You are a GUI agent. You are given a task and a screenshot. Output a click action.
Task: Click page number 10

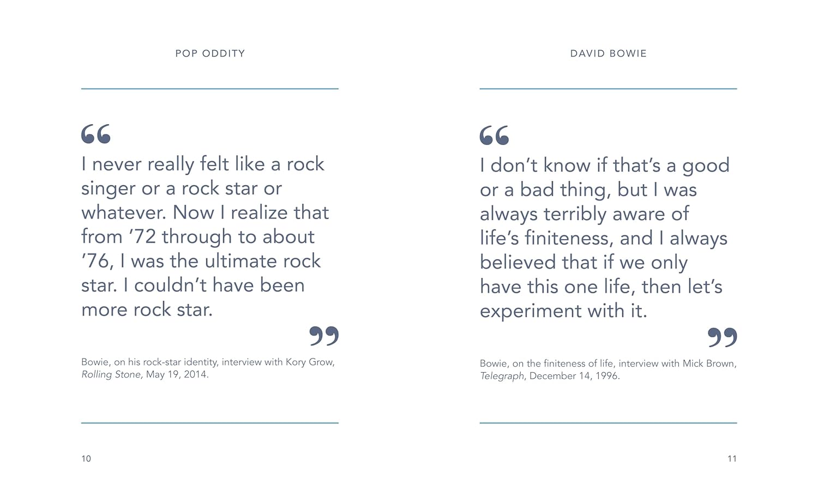[86, 459]
